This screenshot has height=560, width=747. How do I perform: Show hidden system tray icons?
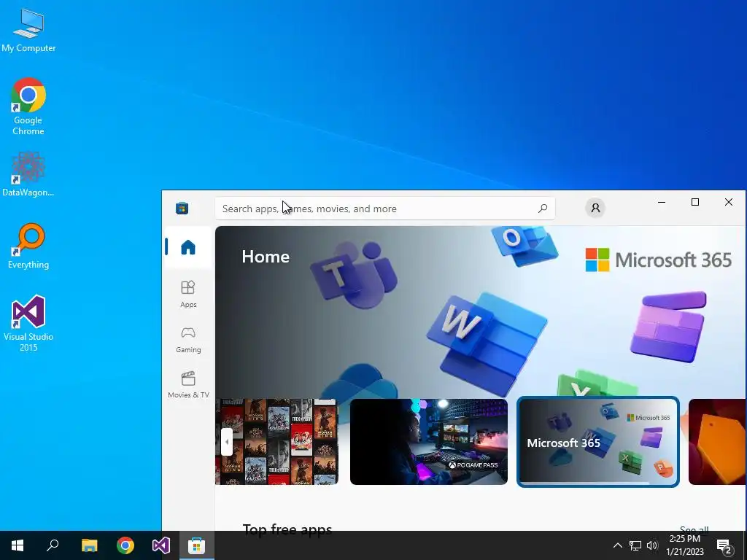pyautogui.click(x=617, y=545)
